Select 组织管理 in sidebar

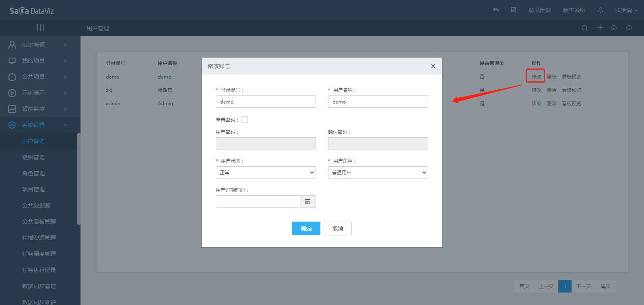coord(33,157)
